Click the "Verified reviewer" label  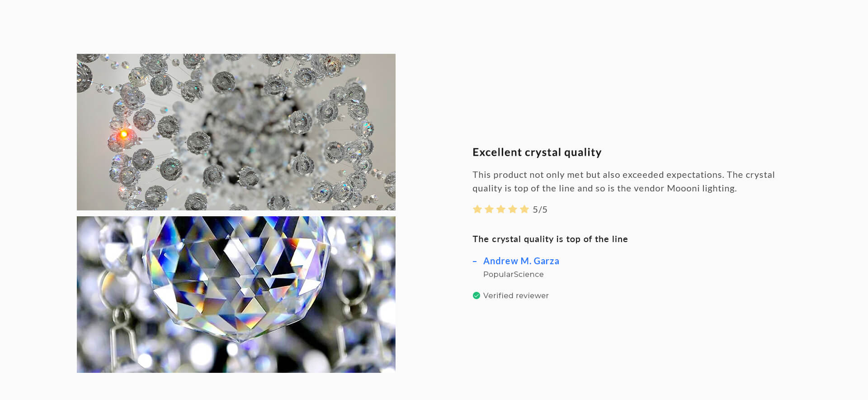point(516,295)
